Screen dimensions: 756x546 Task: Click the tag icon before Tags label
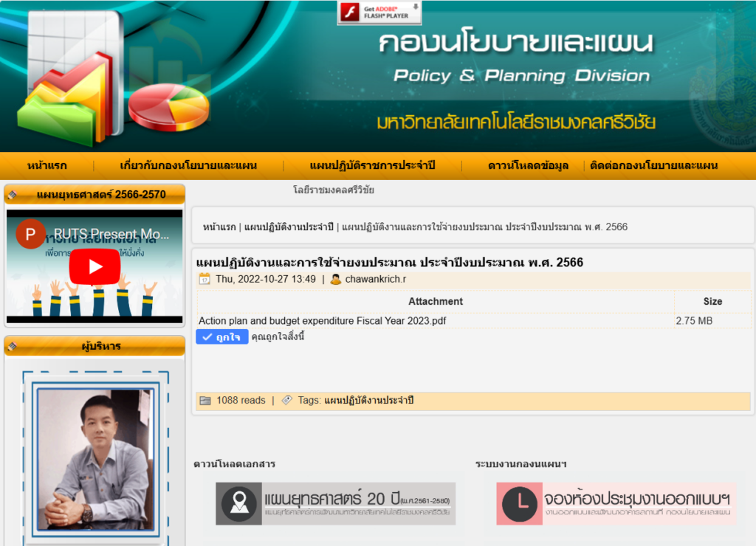click(287, 401)
